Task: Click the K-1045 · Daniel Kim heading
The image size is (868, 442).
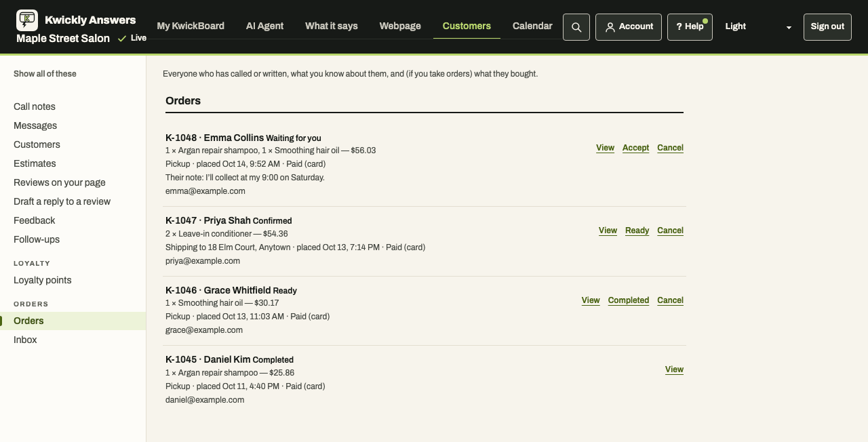Action: (x=208, y=359)
